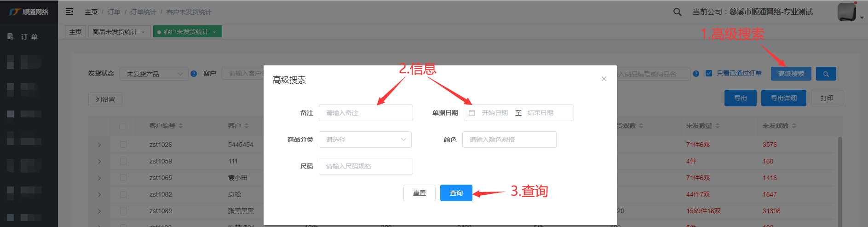Click the blue search icon button
This screenshot has width=868, height=227.
pyautogui.click(x=826, y=74)
